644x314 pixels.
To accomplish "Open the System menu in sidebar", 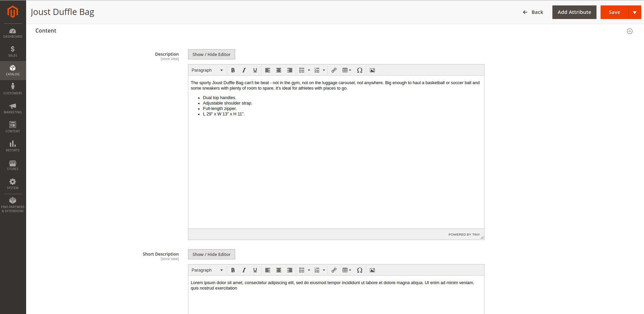I will click(13, 184).
